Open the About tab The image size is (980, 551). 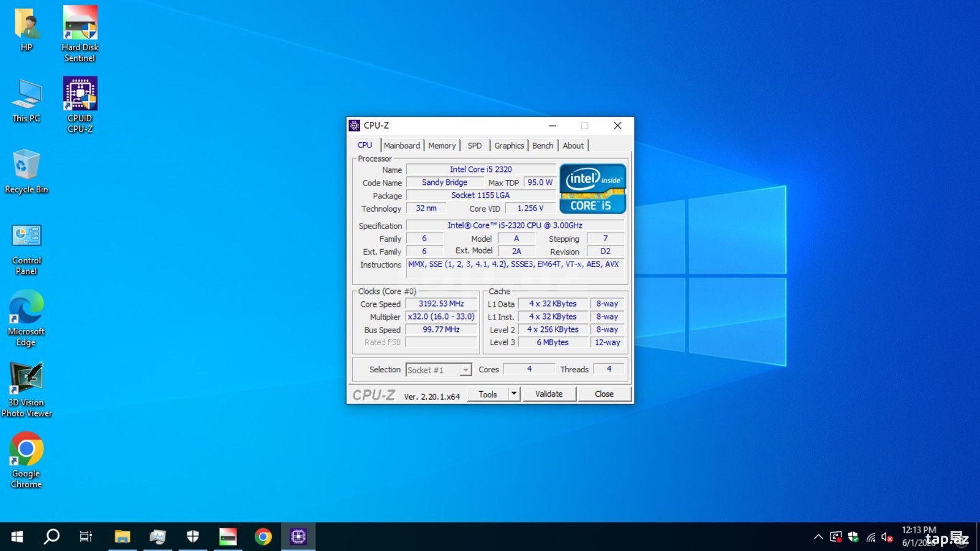(x=573, y=146)
